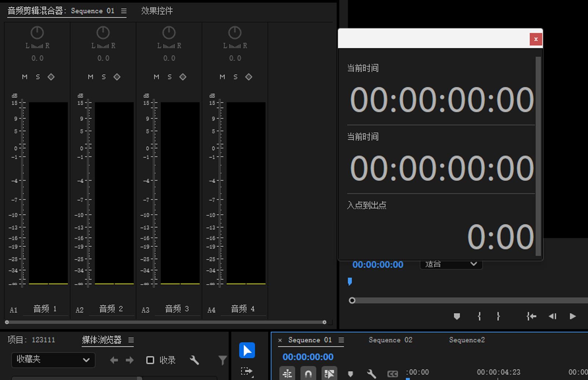Select the 媒体浏览器 tab
Image resolution: width=588 pixels, height=380 pixels.
click(x=102, y=340)
